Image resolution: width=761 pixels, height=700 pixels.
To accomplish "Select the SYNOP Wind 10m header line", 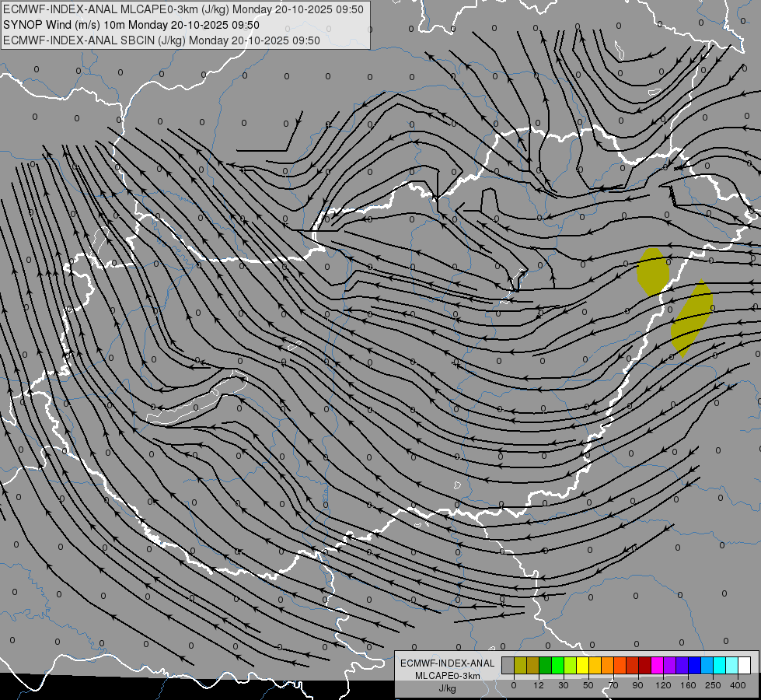I will (x=131, y=25).
